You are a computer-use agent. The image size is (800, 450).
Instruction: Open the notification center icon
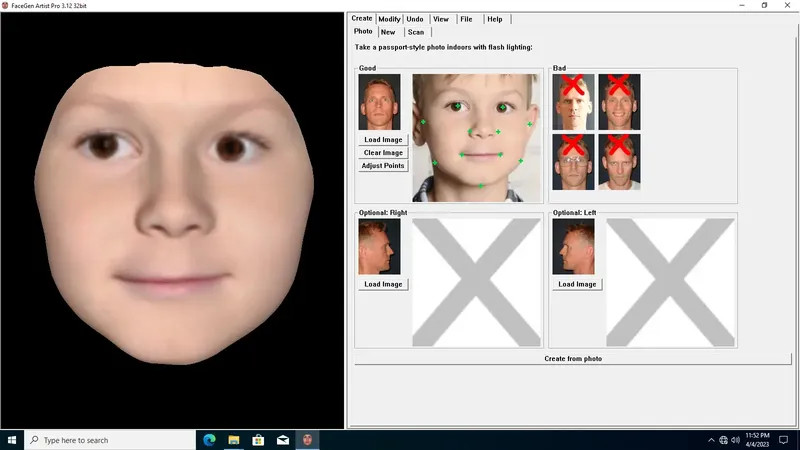coord(784,440)
